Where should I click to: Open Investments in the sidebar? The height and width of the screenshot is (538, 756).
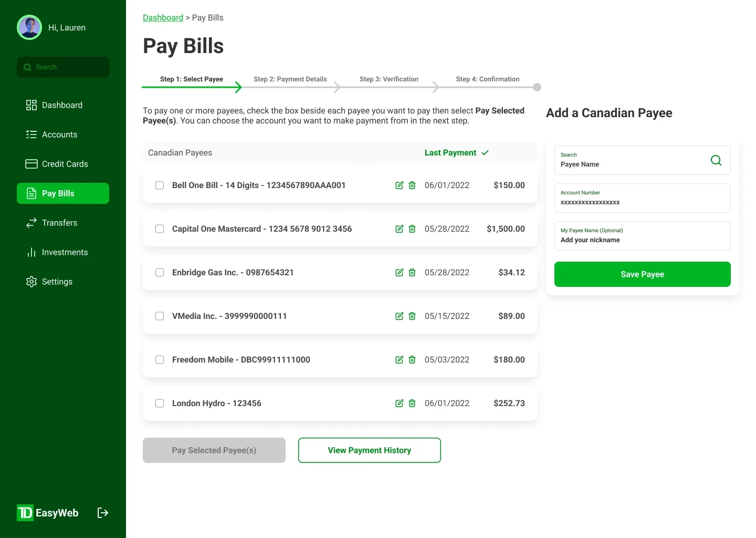coord(63,252)
